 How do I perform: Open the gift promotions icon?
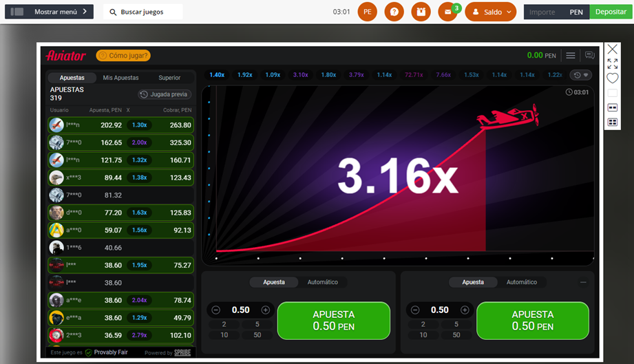[421, 12]
